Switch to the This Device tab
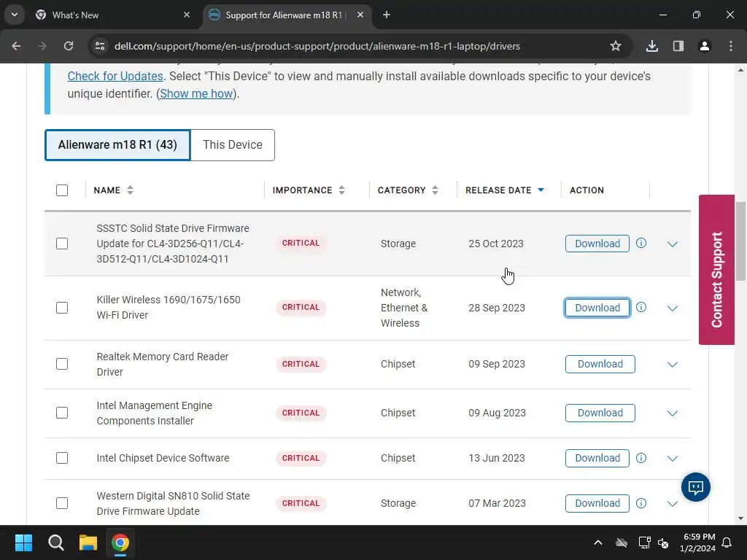 point(233,145)
